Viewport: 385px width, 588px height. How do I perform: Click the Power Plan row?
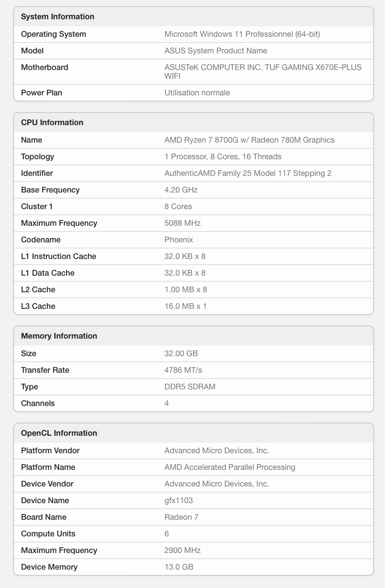(192, 93)
